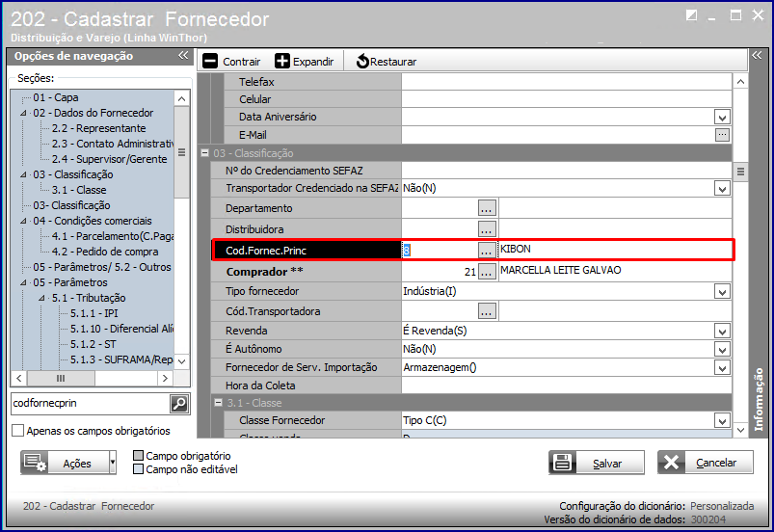Click sections horizontal scroll left arrow
The width and height of the screenshot is (774, 532).
coord(18,379)
